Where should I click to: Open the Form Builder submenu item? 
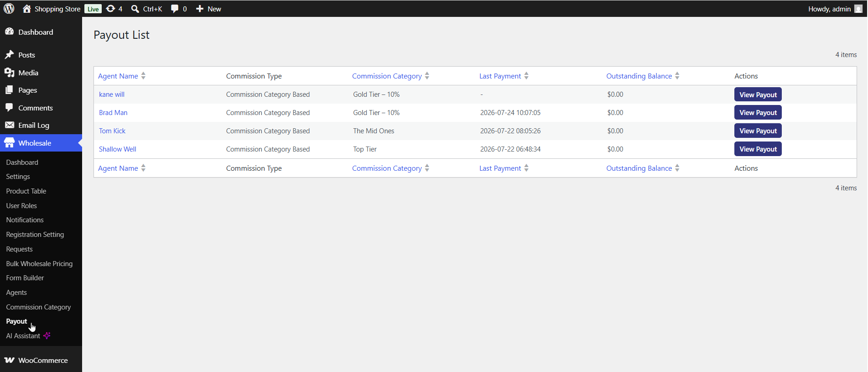[x=25, y=278]
